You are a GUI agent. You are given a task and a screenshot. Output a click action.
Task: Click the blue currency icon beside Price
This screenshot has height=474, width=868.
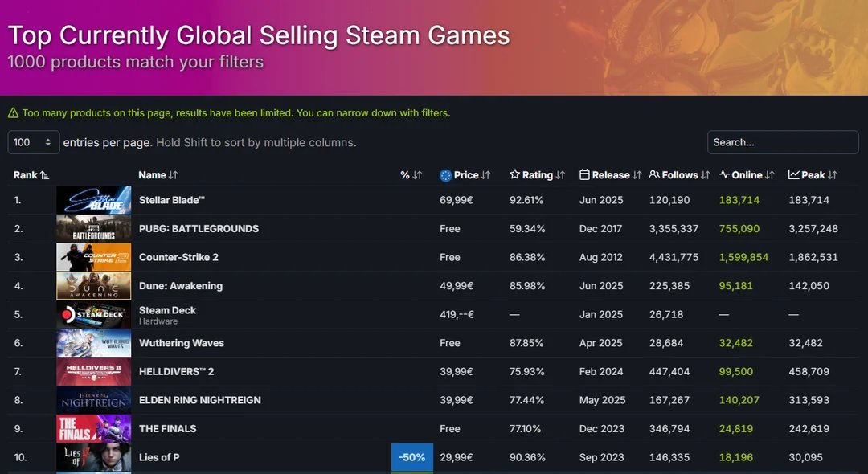(445, 175)
